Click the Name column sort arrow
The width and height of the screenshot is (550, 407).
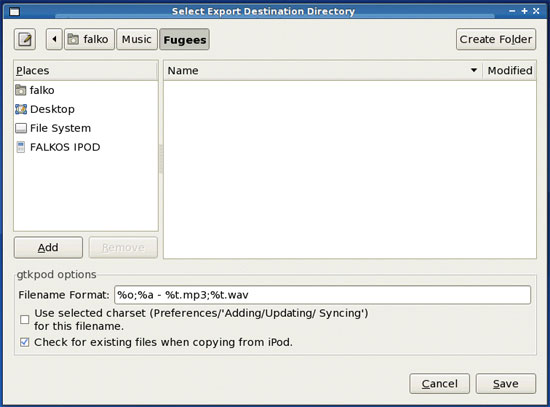coord(474,70)
